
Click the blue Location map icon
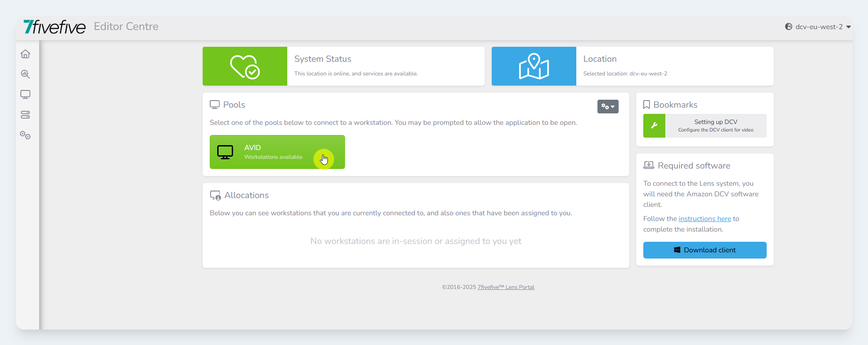[534, 66]
